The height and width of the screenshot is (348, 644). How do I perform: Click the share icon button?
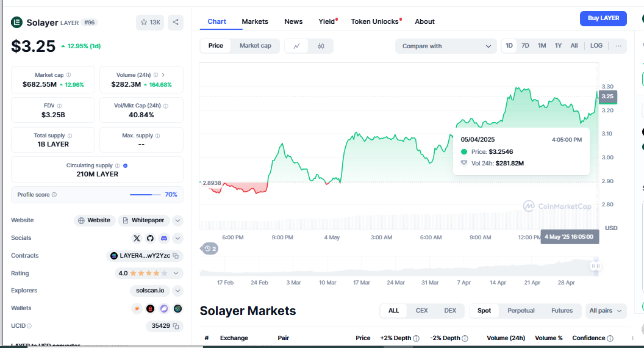[x=176, y=22]
